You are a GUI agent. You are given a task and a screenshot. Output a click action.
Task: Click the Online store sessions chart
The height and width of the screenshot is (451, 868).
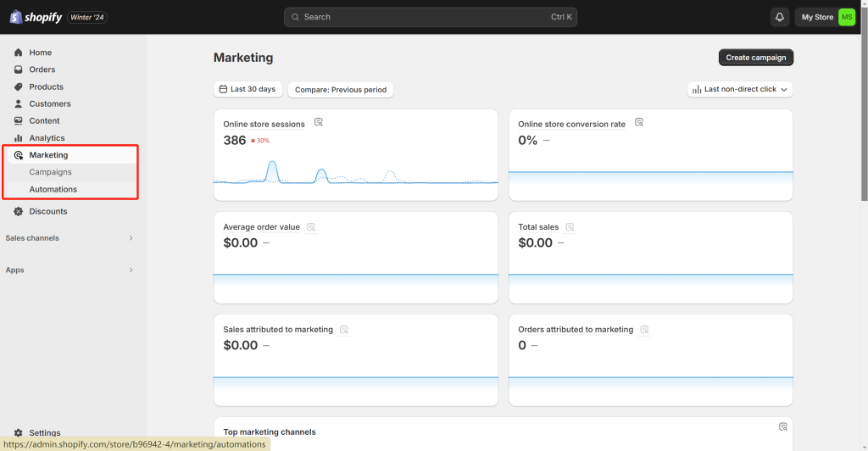tap(355, 173)
